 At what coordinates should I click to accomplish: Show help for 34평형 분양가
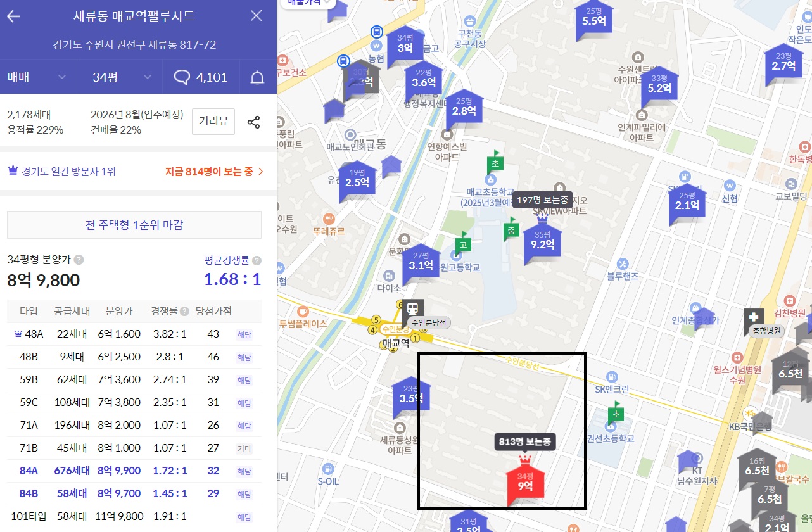79,260
